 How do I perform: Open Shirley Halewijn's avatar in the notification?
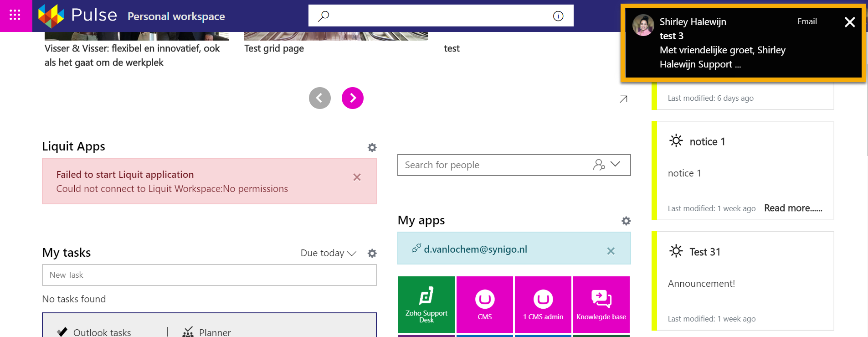coord(643,25)
